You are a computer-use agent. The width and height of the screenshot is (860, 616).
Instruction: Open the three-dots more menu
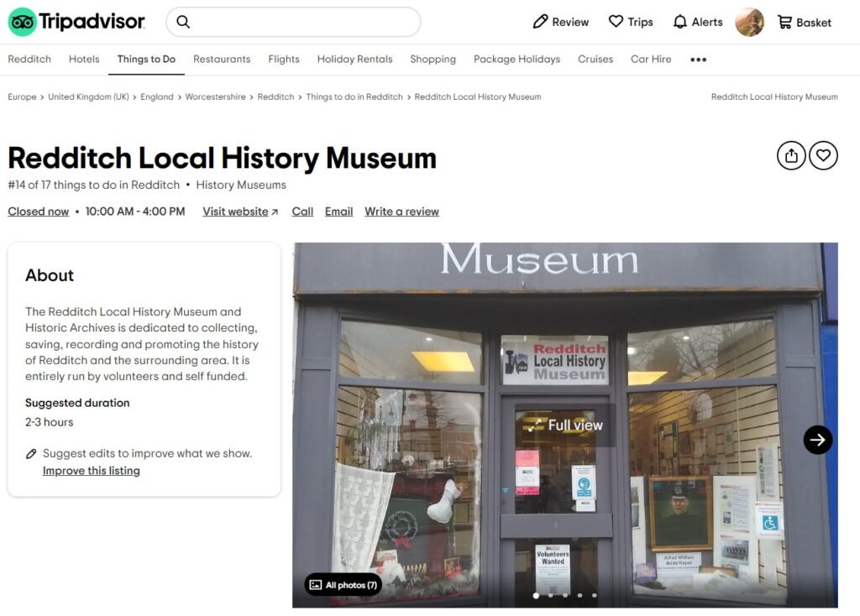point(698,60)
